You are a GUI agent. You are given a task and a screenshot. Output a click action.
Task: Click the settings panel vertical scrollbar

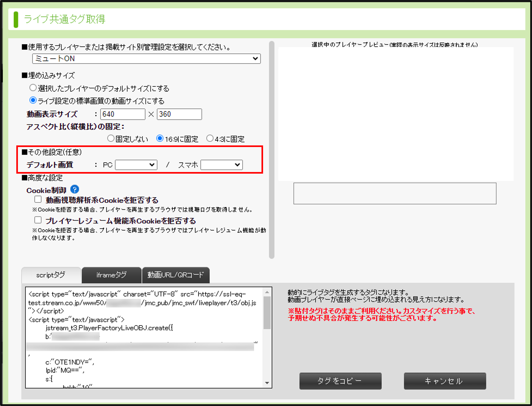pyautogui.click(x=271, y=150)
